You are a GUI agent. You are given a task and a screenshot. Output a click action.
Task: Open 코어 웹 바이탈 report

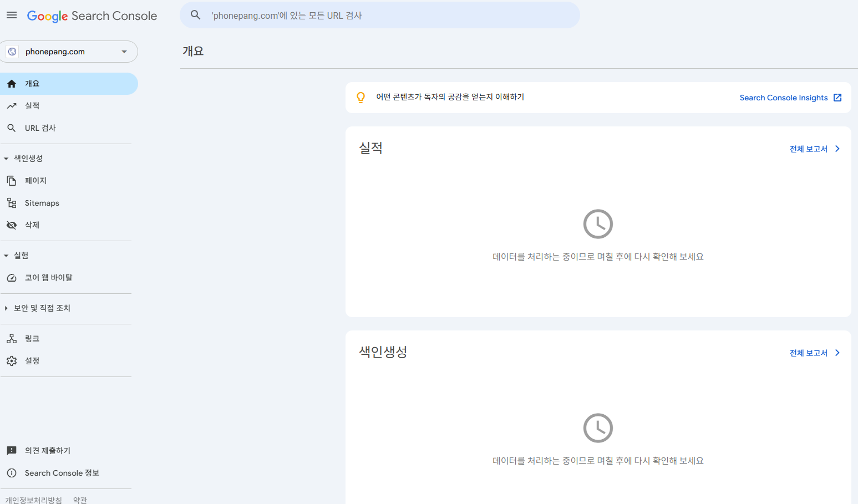click(69, 278)
